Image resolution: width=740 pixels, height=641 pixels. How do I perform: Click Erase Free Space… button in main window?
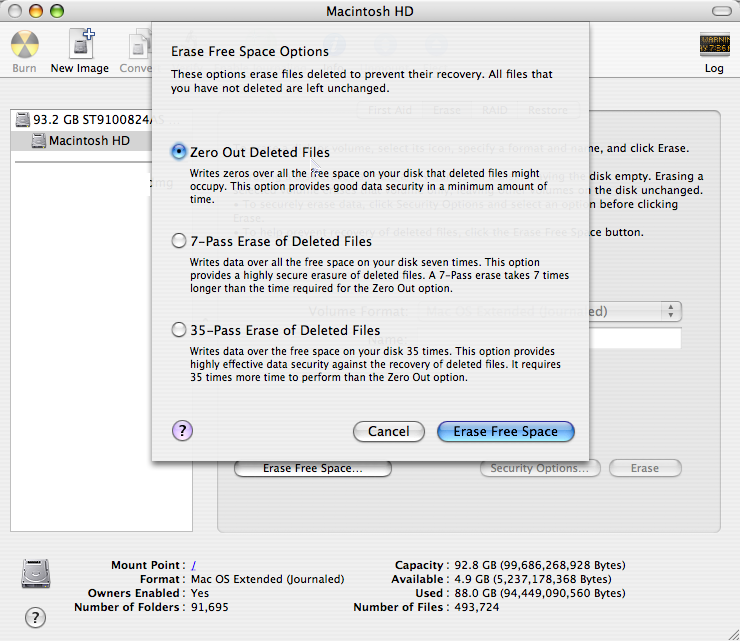click(312, 468)
